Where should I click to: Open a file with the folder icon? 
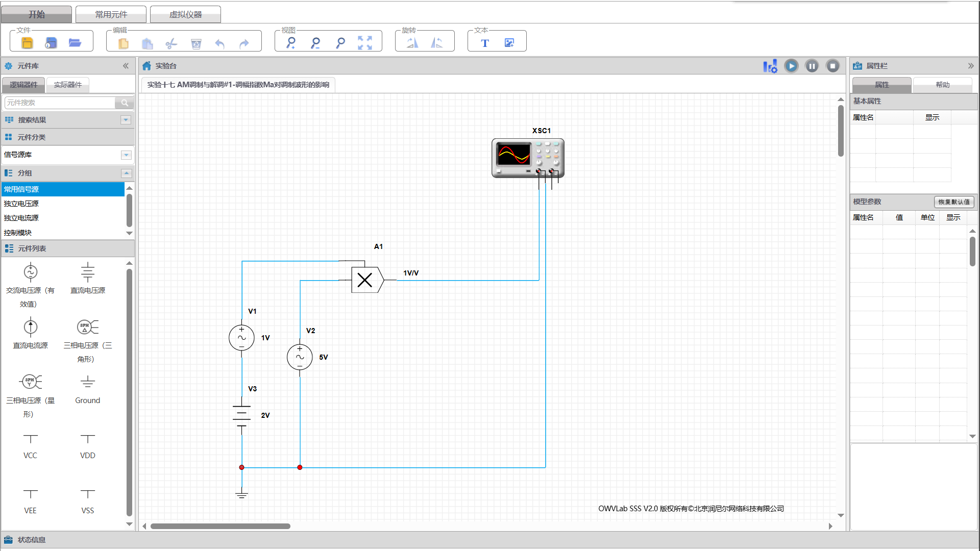tap(75, 43)
